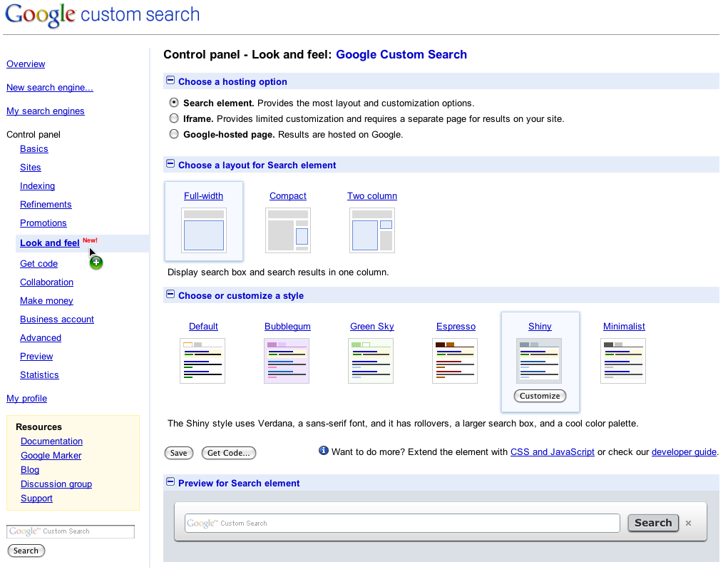Select the Google-hosted page radio button
The width and height of the screenshot is (728, 572).
tap(174, 134)
